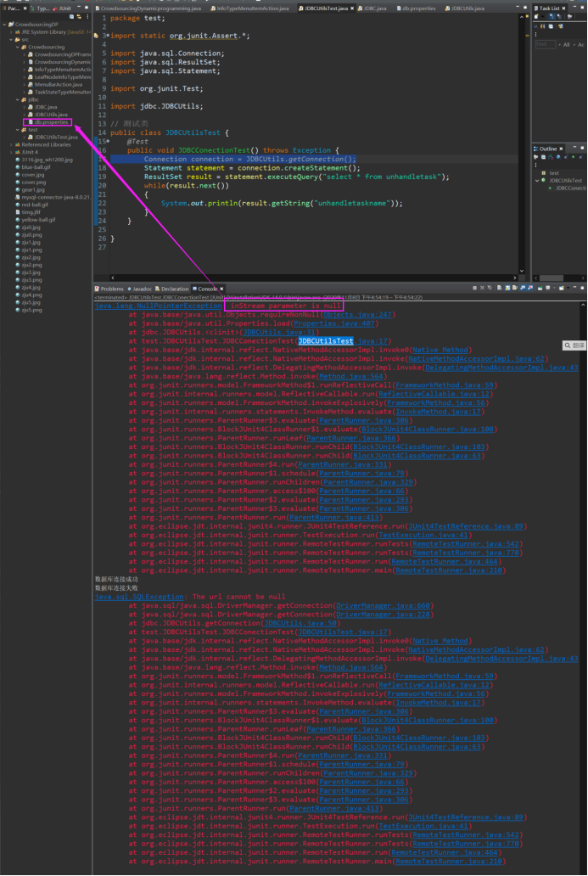The height and width of the screenshot is (876, 588).
Task: Open the Problems tab
Action: coord(109,289)
